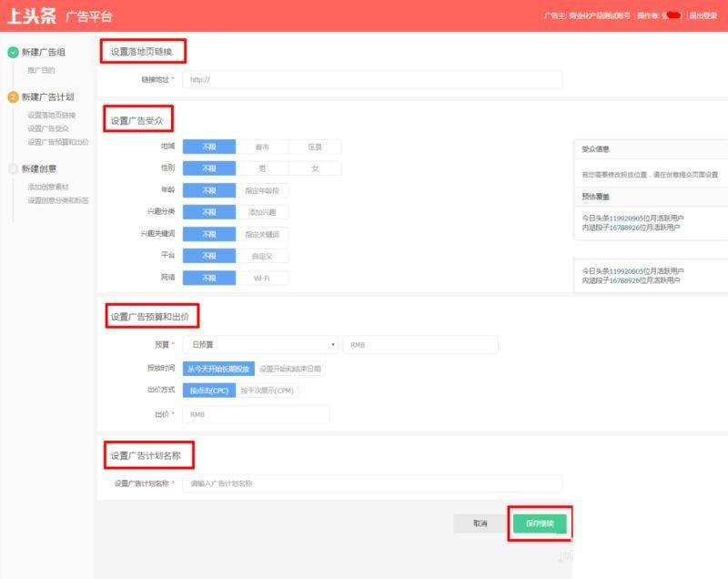The height and width of the screenshot is (579, 728).
Task: Select 女 for the 性别 option
Action: [x=315, y=168]
